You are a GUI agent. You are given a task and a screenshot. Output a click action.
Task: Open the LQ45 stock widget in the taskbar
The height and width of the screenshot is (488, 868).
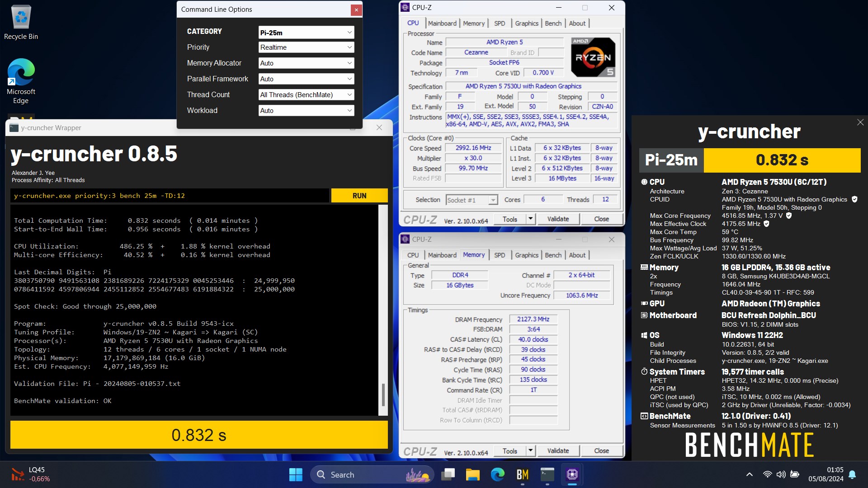coord(31,474)
